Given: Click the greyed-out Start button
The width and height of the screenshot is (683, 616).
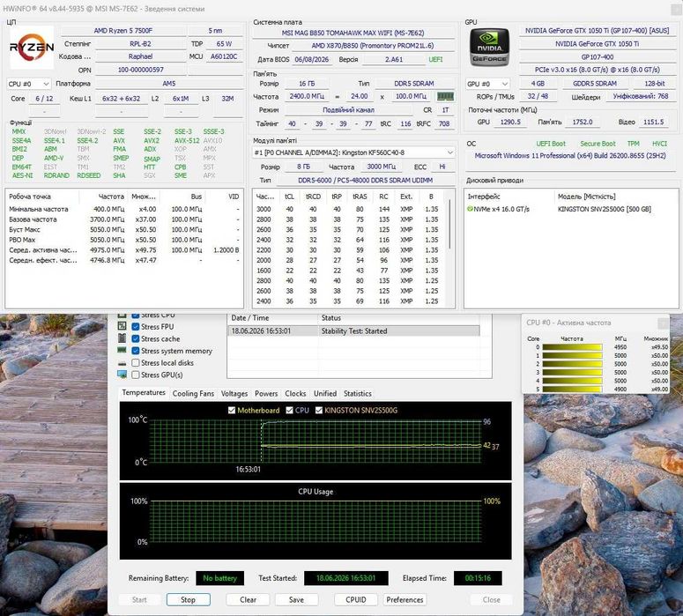Looking at the screenshot, I should coord(139,599).
